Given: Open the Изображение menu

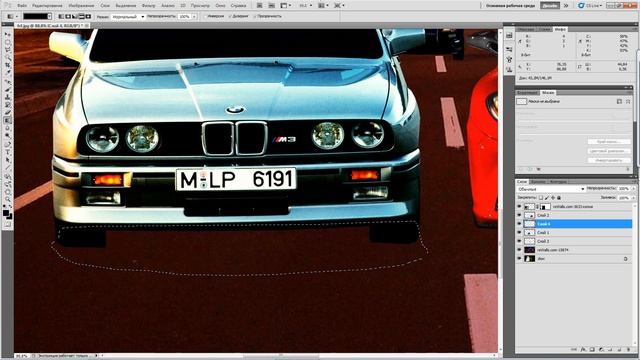Looking at the screenshot, I should (x=81, y=6).
